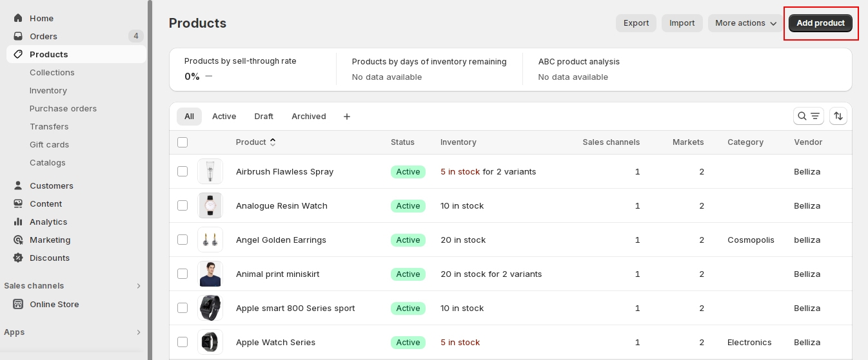
Task: Select the Airbrush Flawless Spray checkbox
Action: [x=182, y=171]
